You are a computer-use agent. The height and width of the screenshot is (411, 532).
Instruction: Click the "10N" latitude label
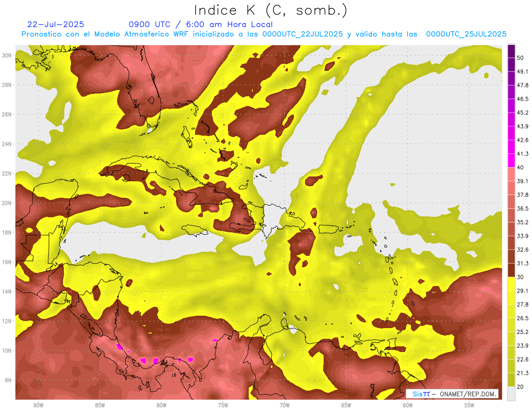[x=7, y=350]
